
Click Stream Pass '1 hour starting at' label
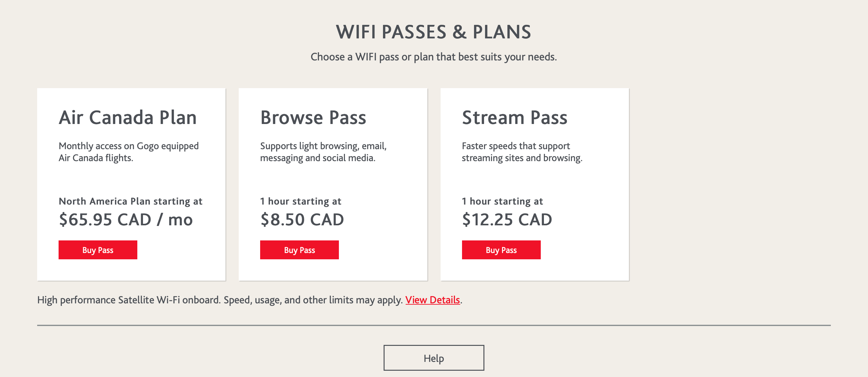click(x=502, y=201)
